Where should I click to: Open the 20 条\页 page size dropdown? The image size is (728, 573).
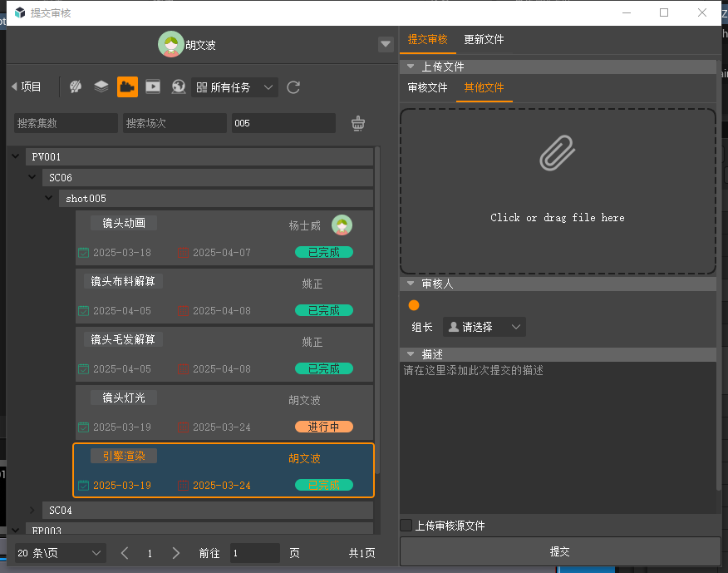pos(61,553)
